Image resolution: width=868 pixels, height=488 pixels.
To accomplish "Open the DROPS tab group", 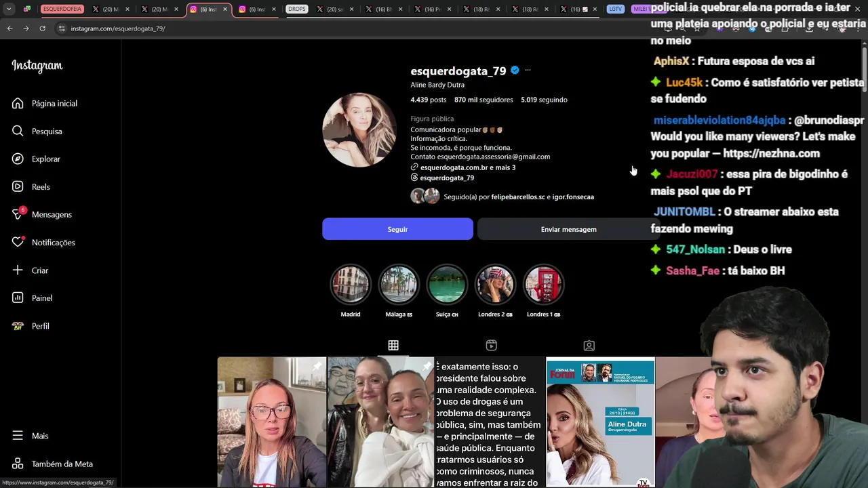I will click(297, 9).
